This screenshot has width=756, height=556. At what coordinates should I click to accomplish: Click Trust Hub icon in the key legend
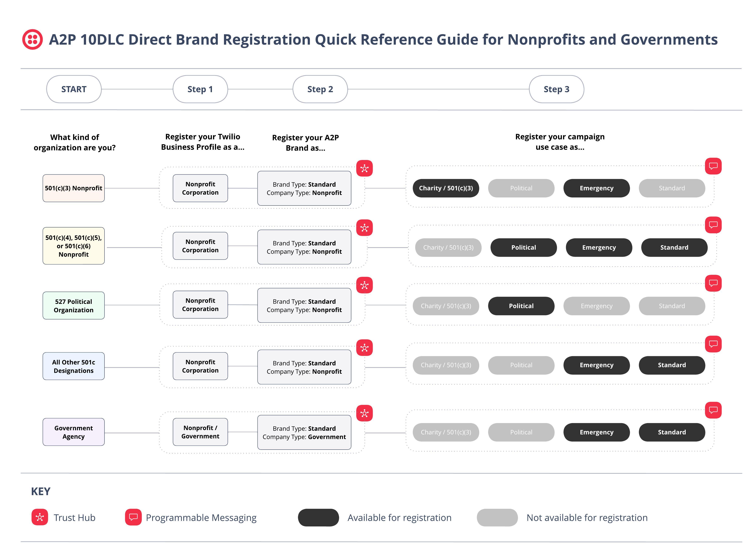pyautogui.click(x=40, y=517)
